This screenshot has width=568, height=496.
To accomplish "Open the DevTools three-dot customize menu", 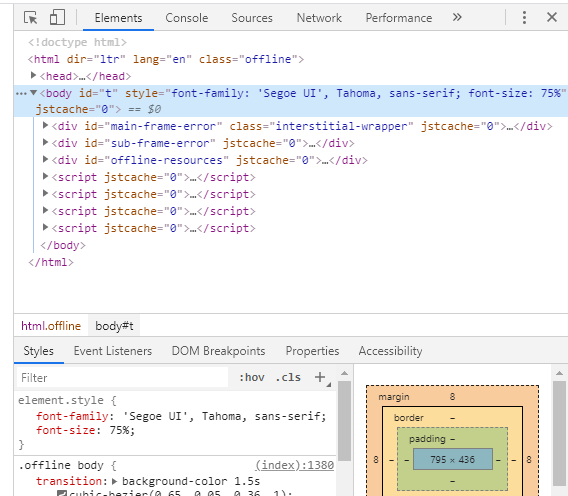I will point(524,17).
